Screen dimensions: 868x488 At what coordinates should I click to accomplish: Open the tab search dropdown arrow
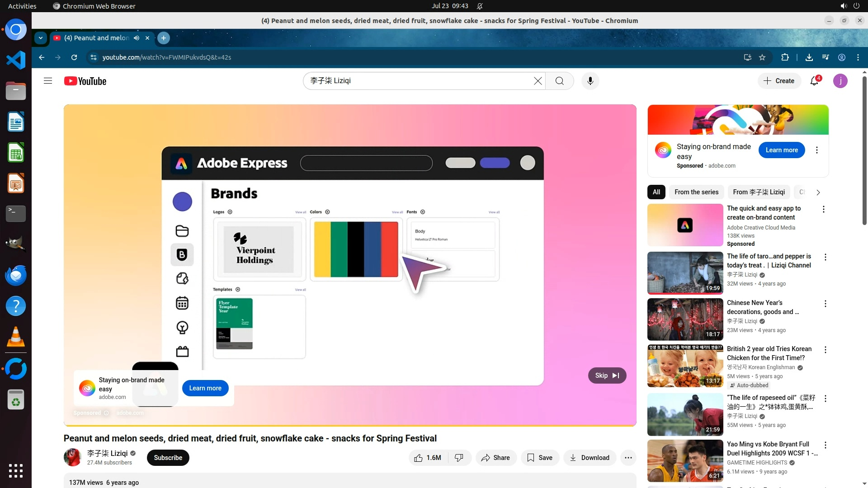[x=41, y=38]
